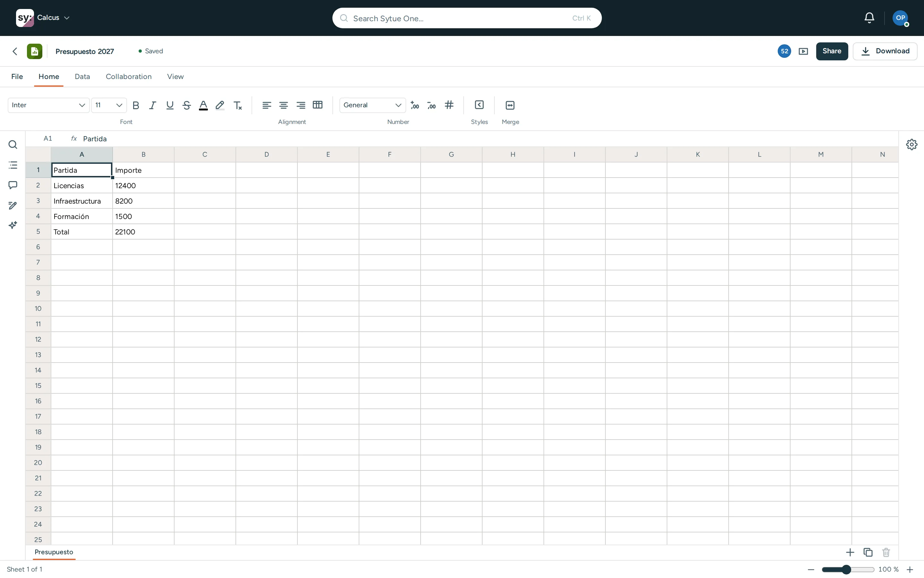Screen dimensions: 924x578
Task: Toggle italic formatting
Action: coord(153,105)
